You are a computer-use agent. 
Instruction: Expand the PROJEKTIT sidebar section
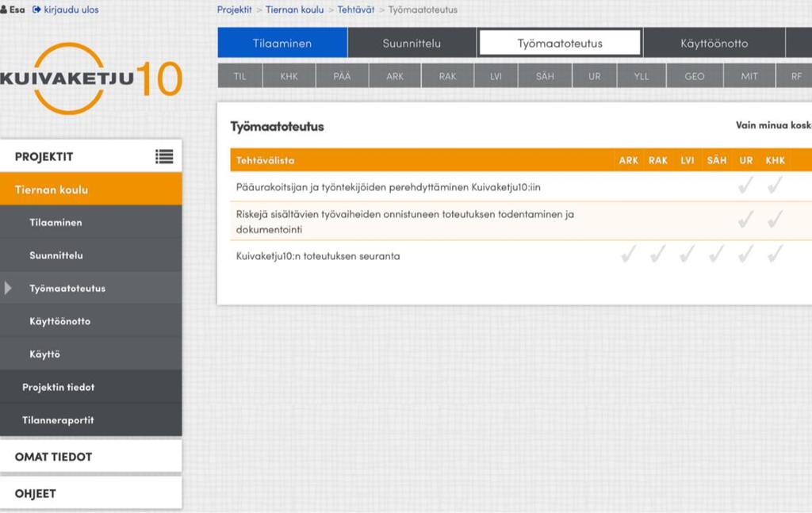point(91,156)
